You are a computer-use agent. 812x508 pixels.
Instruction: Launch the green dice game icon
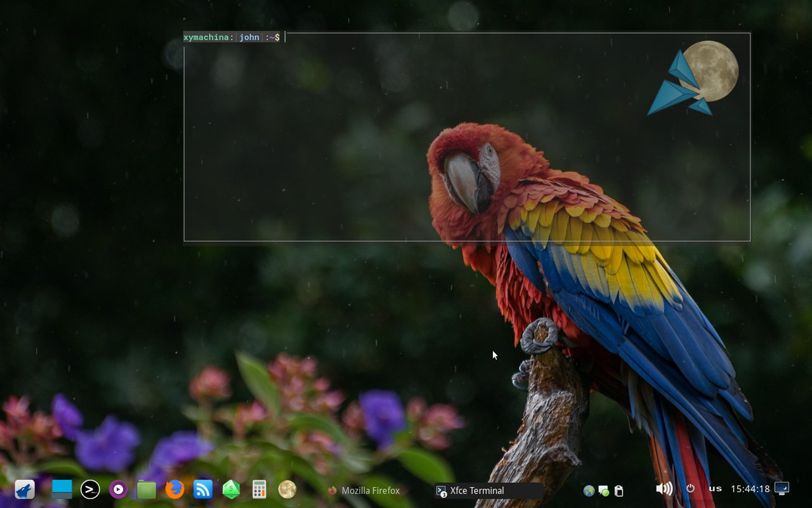tap(231, 489)
